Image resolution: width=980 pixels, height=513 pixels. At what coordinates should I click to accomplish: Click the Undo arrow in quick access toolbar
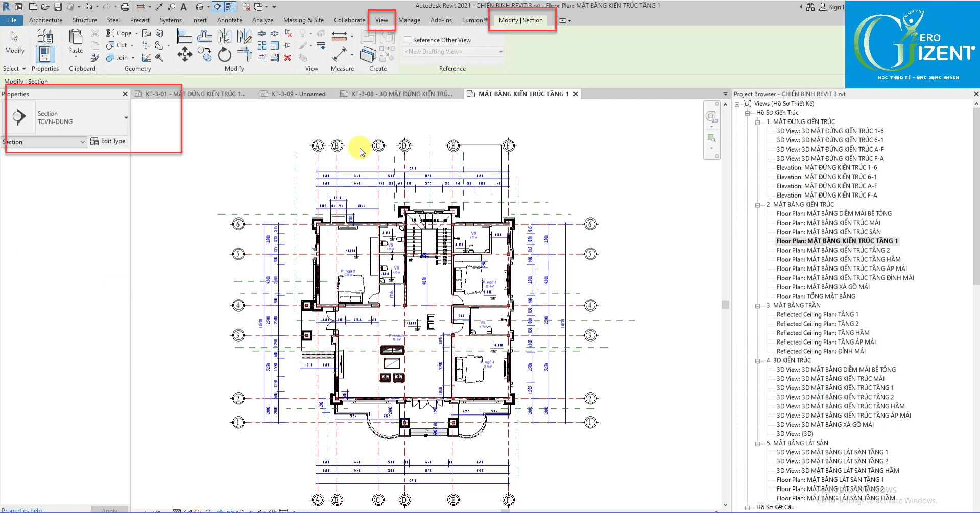pos(88,7)
